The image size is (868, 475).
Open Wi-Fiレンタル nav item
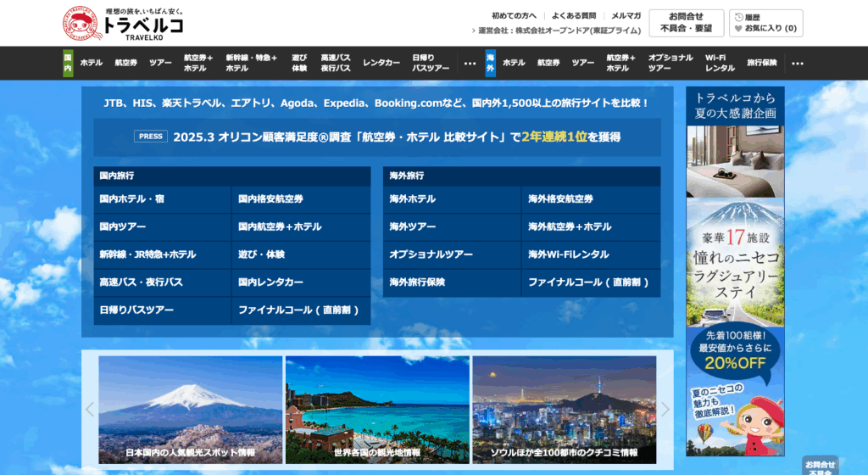click(720, 63)
